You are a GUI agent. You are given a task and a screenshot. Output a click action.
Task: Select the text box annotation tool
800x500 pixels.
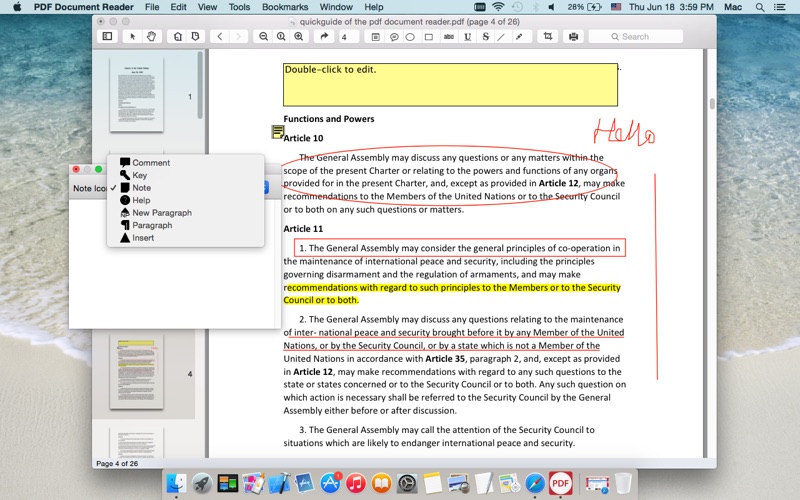point(376,37)
